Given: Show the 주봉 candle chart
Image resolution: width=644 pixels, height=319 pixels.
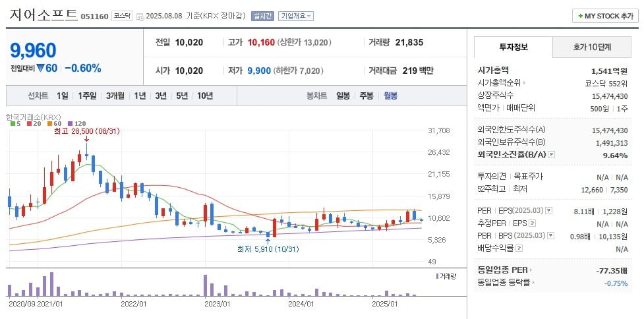Looking at the screenshot, I should point(366,96).
